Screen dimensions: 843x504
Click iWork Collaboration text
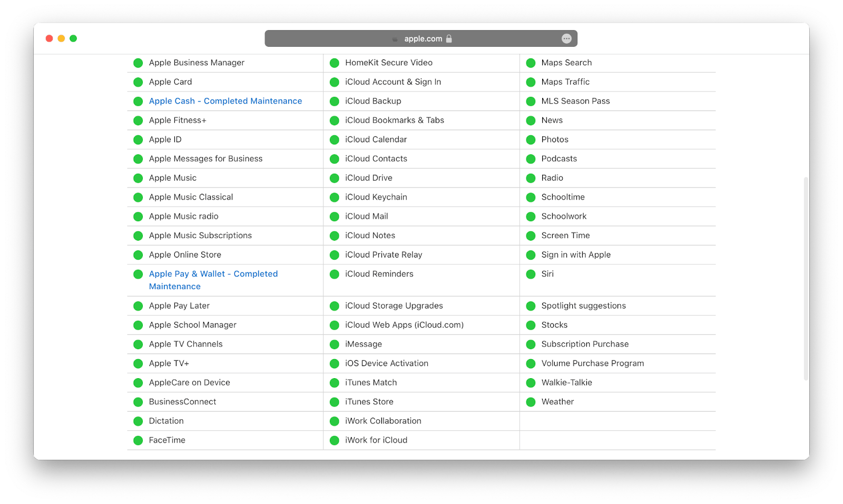(383, 421)
